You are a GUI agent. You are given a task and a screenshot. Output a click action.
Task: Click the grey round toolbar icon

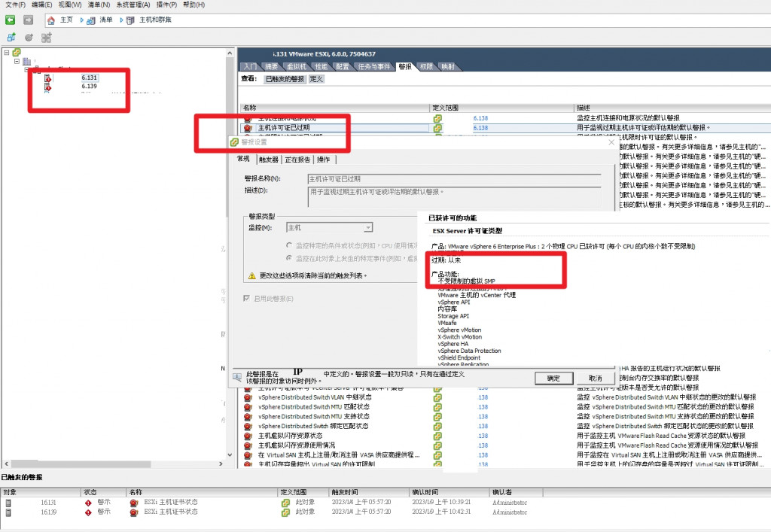click(x=29, y=38)
